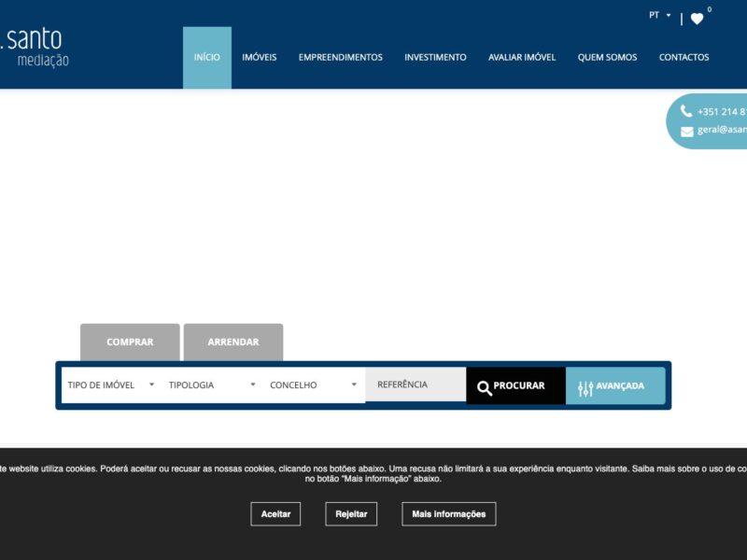The image size is (747, 560).
Task: Open the Empreendimentos menu item
Action: (341, 58)
